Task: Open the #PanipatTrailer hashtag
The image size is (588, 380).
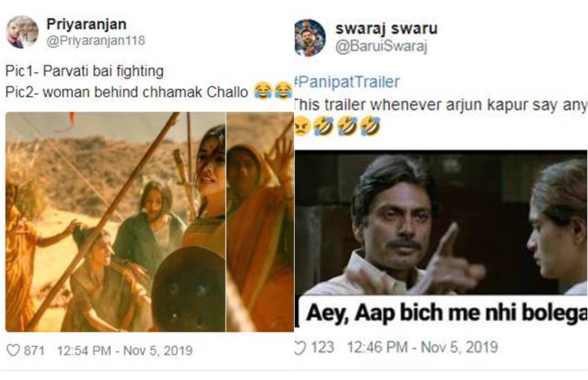Action: [x=347, y=82]
